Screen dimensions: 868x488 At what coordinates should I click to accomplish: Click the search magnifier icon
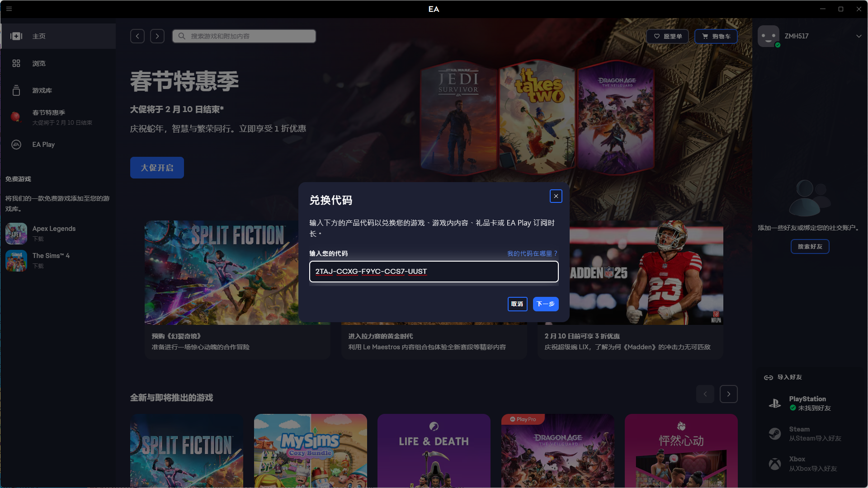[x=182, y=36]
